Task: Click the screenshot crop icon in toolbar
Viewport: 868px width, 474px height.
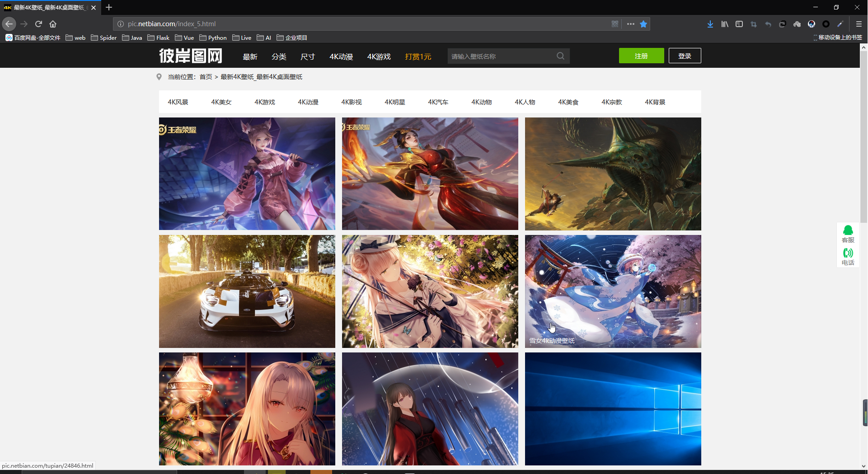Action: pos(754,24)
